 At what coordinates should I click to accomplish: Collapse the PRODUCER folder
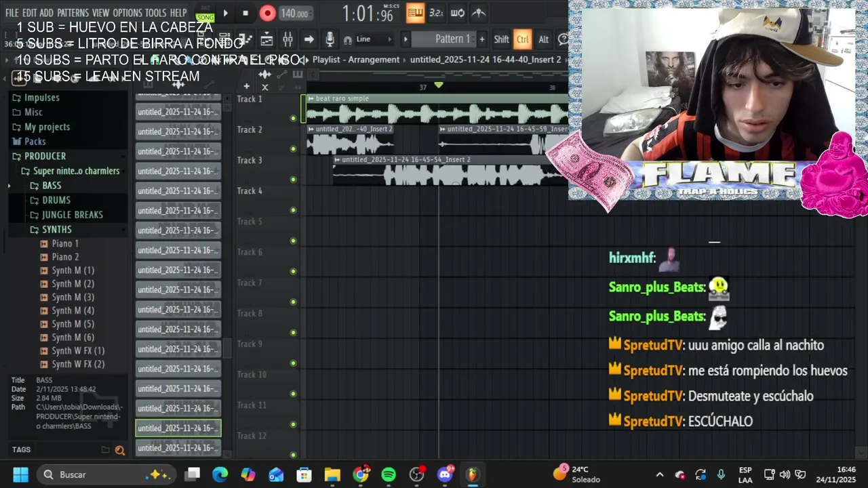[45, 156]
